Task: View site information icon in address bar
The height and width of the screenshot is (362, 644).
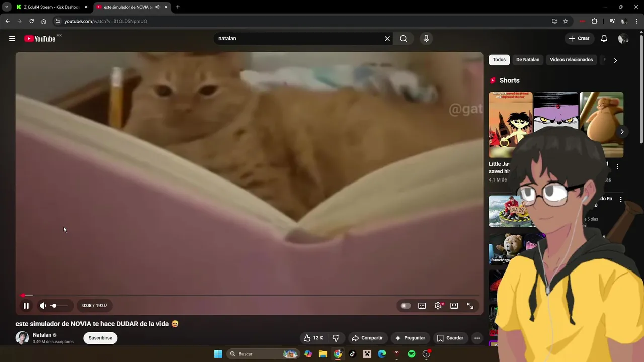Action: coord(58,21)
